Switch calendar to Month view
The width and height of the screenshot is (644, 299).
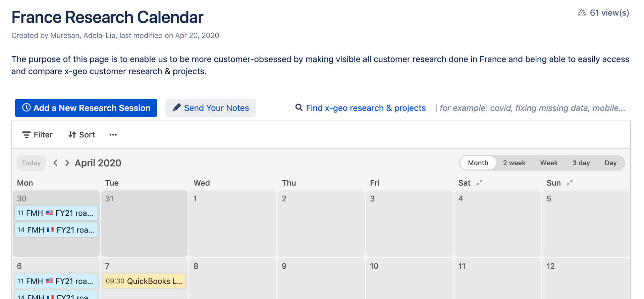point(478,163)
